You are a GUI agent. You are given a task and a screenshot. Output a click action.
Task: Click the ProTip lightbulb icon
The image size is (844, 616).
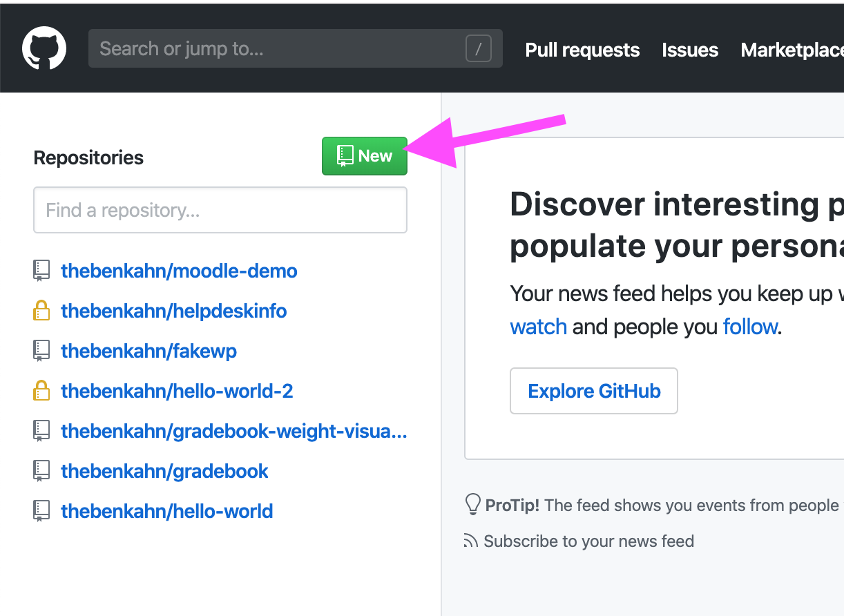pyautogui.click(x=474, y=504)
